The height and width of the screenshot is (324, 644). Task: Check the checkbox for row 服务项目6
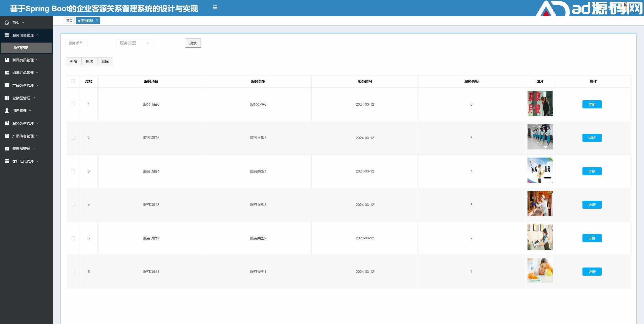pos(73,104)
